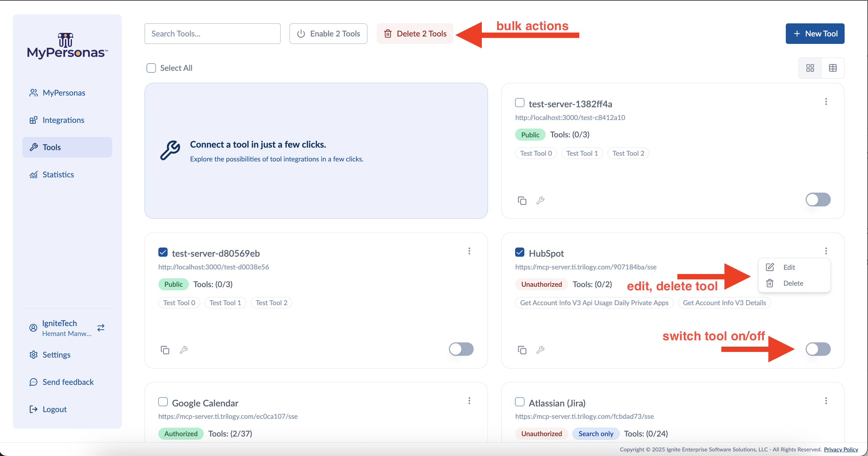Viewport: 868px width, 456px height.
Task: Select Tools in sidebar
Action: pyautogui.click(x=67, y=147)
